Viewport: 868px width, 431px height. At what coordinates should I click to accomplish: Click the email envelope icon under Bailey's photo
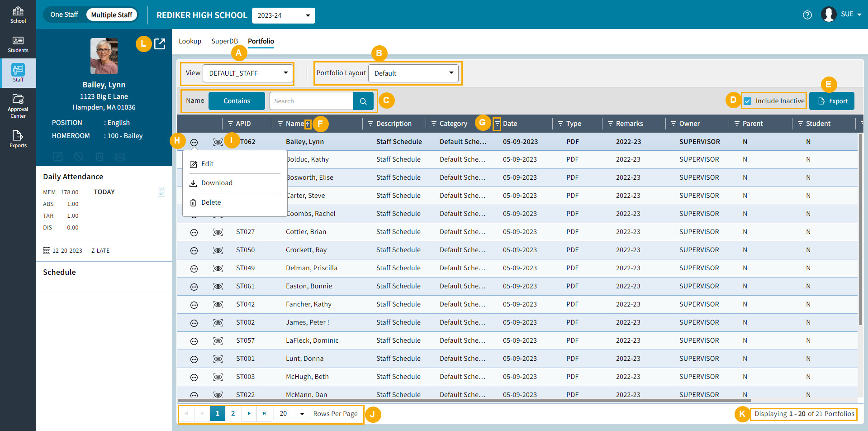pos(120,157)
